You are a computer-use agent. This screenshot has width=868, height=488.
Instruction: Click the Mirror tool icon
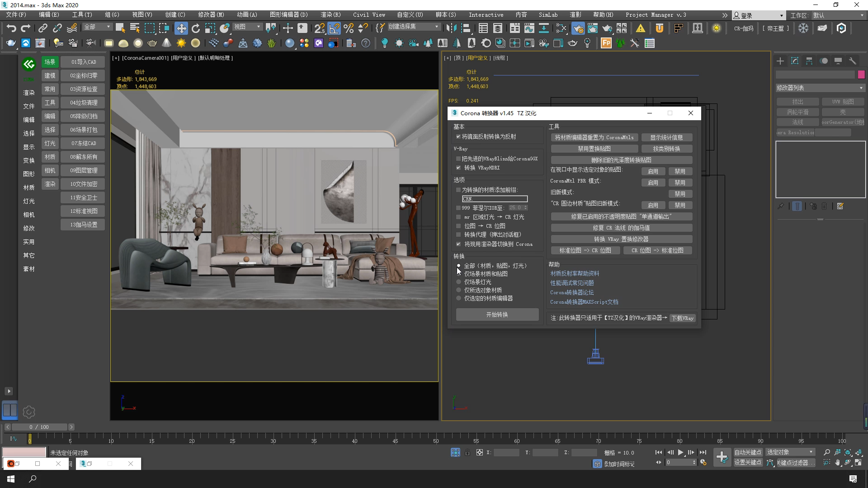coord(451,28)
